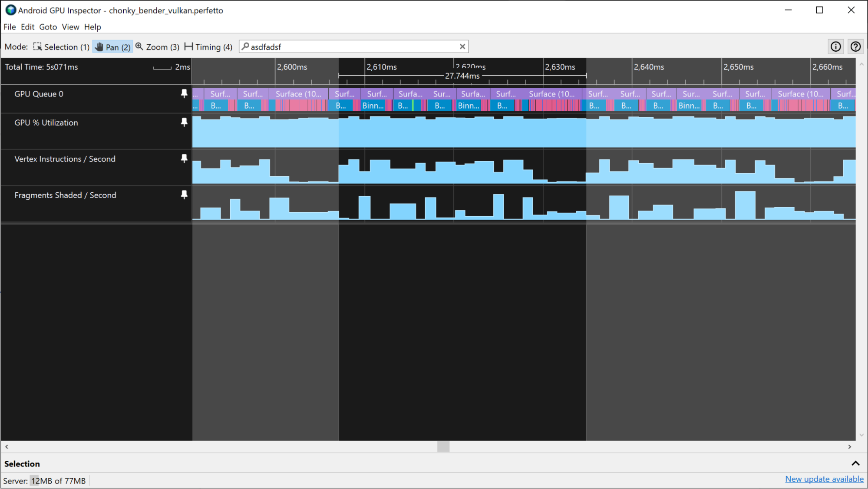Click the pin icon on GPU % Utilization
Image resolution: width=868 pixels, height=489 pixels.
pos(184,123)
